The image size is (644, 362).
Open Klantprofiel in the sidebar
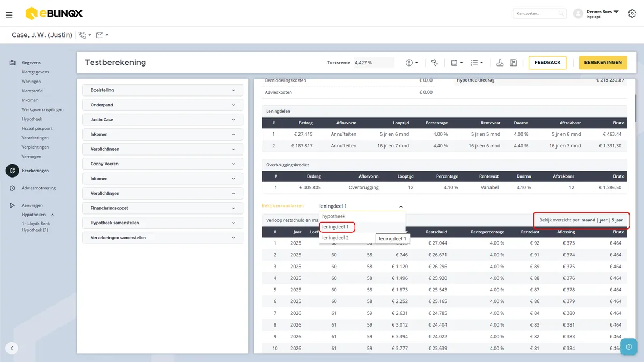coord(32,91)
